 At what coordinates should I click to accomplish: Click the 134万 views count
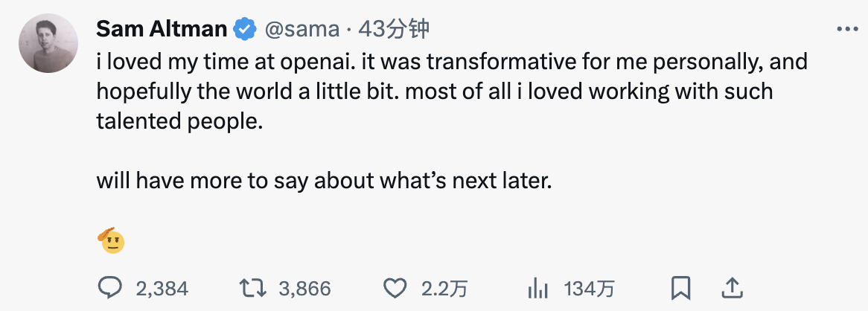(590, 289)
